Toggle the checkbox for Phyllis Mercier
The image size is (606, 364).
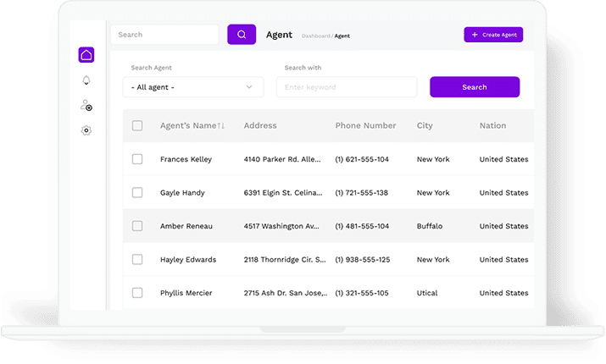[x=137, y=293]
